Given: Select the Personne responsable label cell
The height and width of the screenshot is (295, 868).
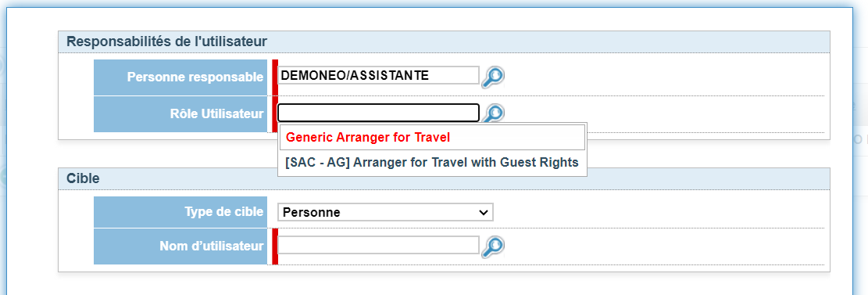Looking at the screenshot, I should (180, 77).
